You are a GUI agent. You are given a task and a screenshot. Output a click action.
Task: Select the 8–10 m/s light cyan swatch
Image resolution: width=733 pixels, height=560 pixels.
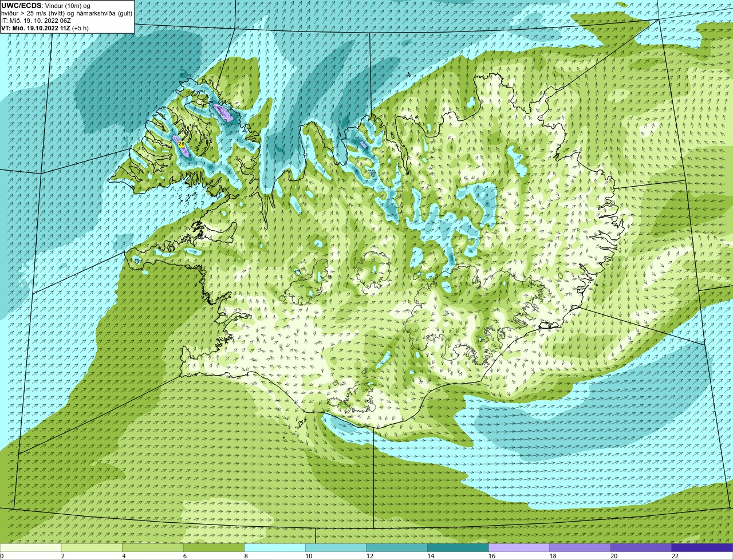275,547
